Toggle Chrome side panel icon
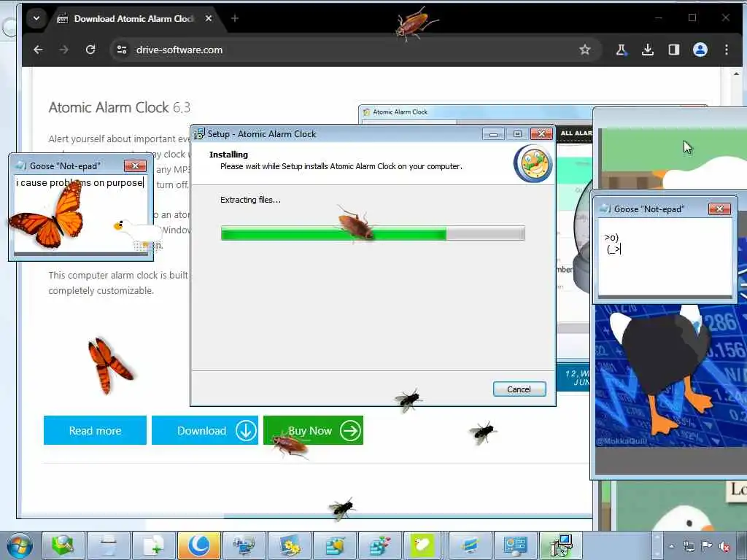The image size is (747, 560). (673, 50)
